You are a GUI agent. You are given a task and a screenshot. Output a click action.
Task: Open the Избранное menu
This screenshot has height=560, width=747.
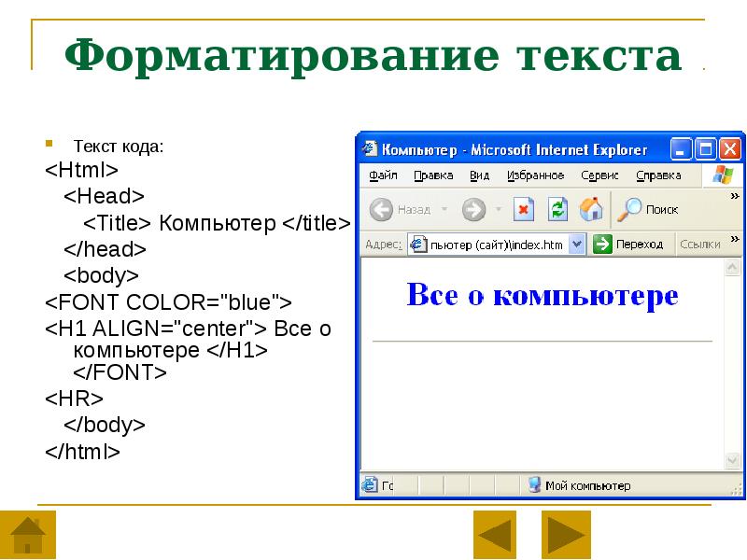(x=535, y=175)
